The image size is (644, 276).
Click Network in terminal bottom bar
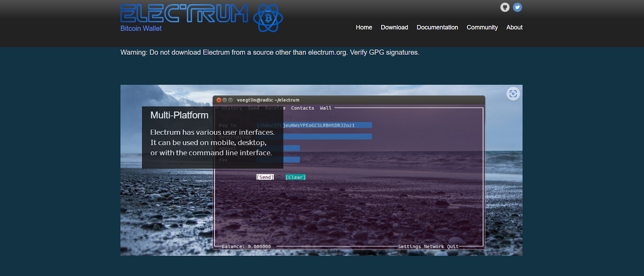pos(434,247)
